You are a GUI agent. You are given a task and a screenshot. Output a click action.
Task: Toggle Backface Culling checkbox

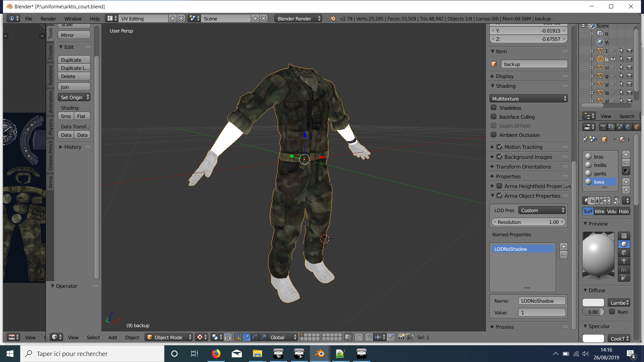tap(494, 117)
